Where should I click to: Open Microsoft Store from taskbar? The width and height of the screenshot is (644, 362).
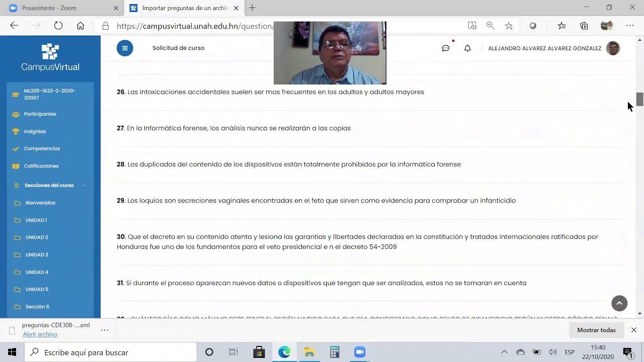pyautogui.click(x=259, y=352)
